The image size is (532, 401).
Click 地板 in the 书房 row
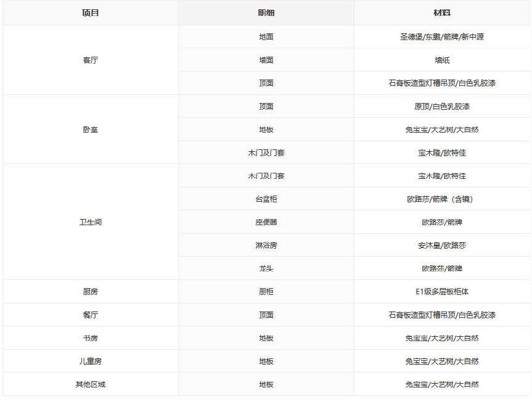(x=266, y=338)
